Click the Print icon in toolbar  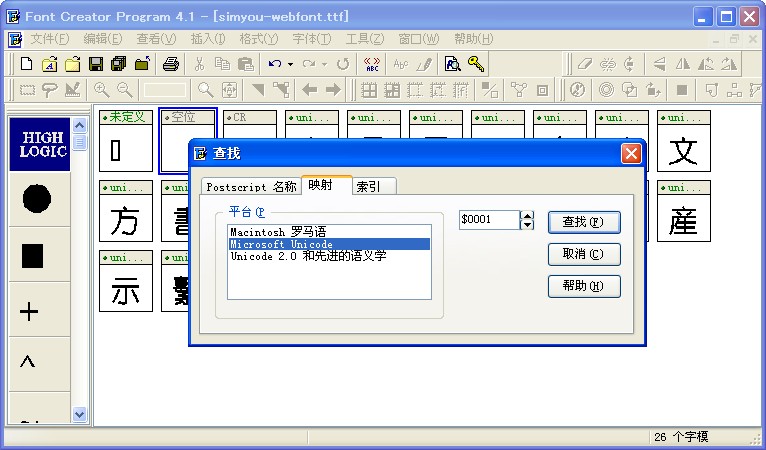pyautogui.click(x=171, y=64)
